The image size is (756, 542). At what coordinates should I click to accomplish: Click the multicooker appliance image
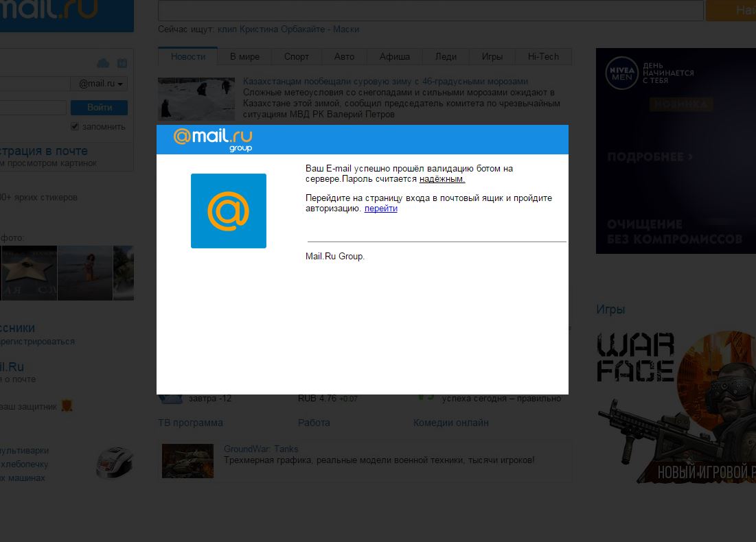[x=115, y=463]
